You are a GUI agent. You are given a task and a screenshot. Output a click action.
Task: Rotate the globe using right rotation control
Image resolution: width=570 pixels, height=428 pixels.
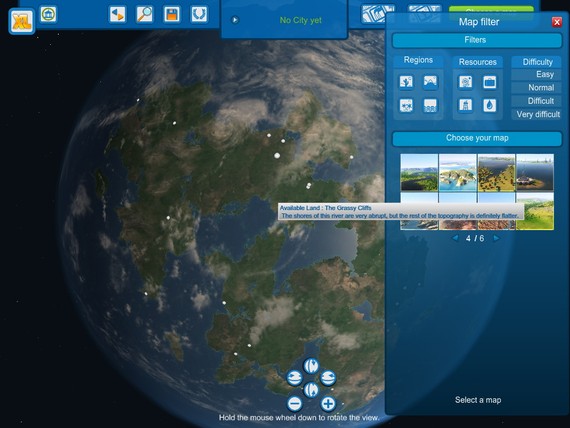pos(328,378)
